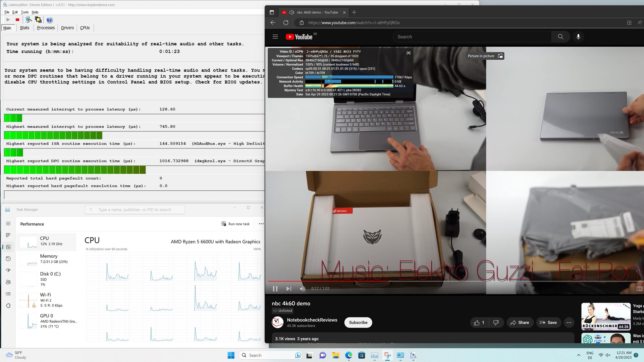Open Task Manager more options ellipsis
Viewport: 644px width, 362px height.
[x=261, y=224]
